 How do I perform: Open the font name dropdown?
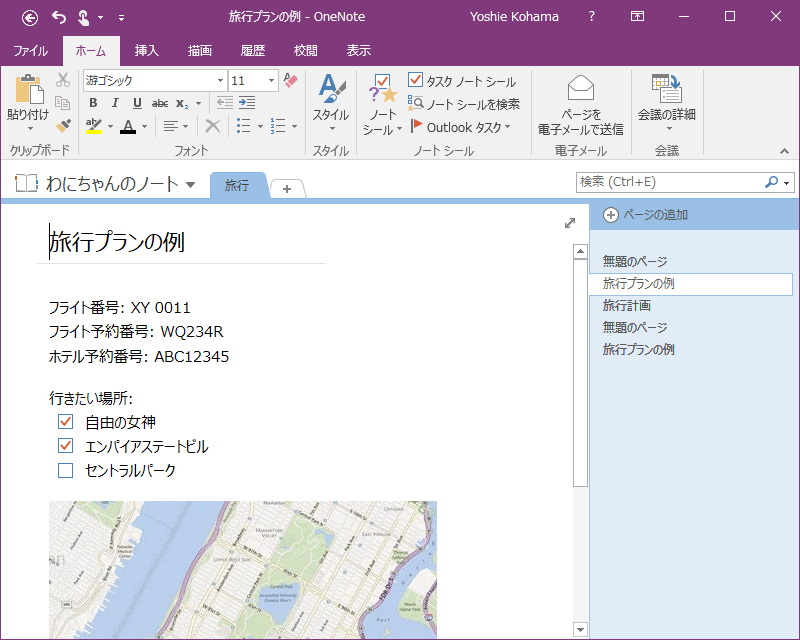(x=220, y=80)
